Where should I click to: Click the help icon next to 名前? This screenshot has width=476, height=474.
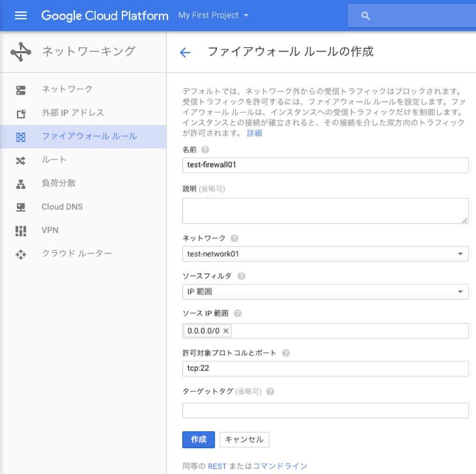[x=205, y=150]
